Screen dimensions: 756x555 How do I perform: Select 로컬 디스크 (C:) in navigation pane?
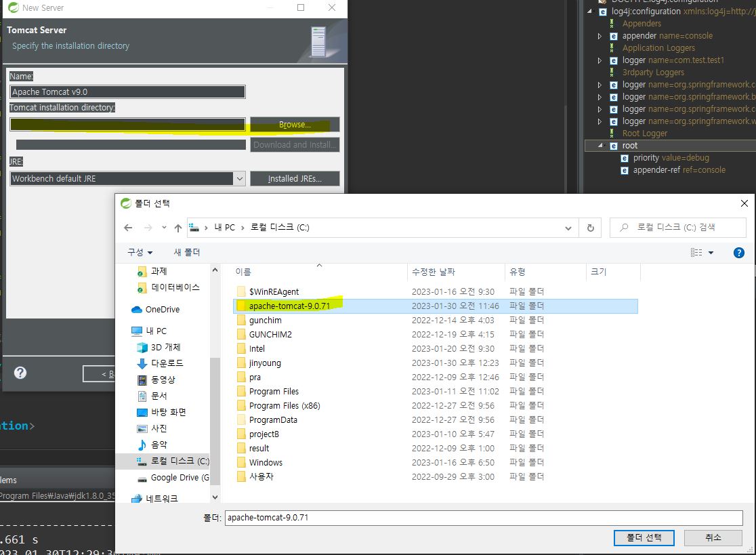(x=180, y=461)
